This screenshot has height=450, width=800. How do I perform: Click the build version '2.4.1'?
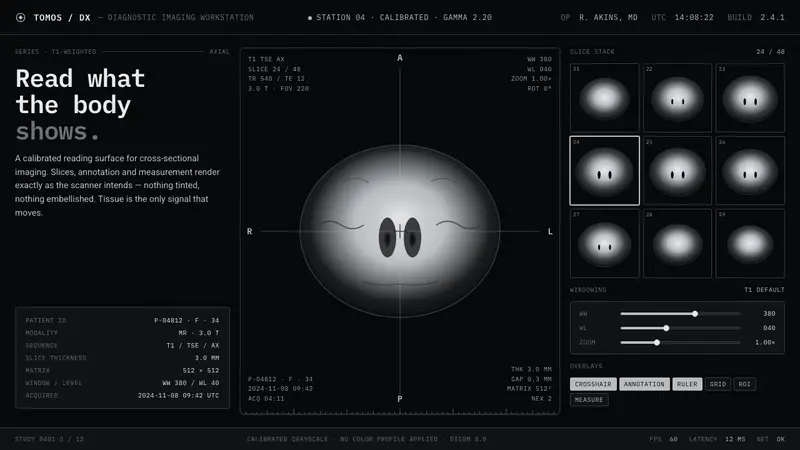pyautogui.click(x=772, y=17)
